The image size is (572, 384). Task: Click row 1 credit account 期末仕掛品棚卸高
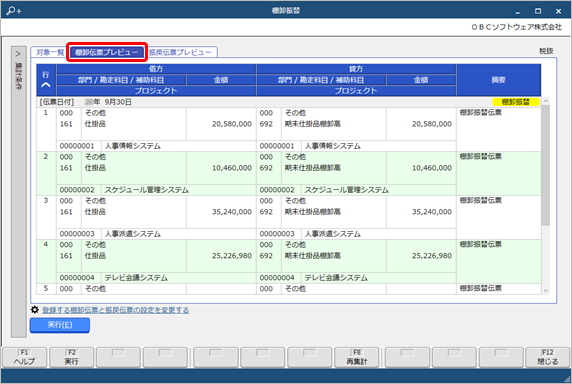click(x=313, y=124)
